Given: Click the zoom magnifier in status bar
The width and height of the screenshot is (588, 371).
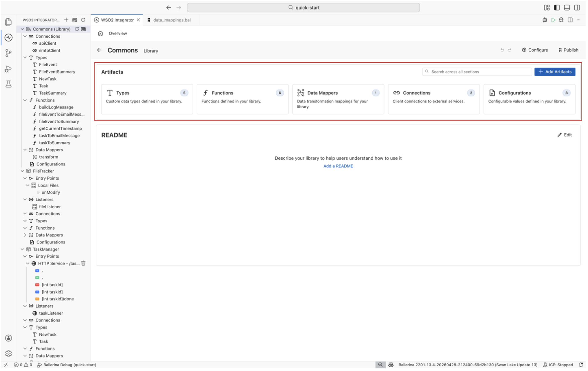Looking at the screenshot, I should pos(380,365).
